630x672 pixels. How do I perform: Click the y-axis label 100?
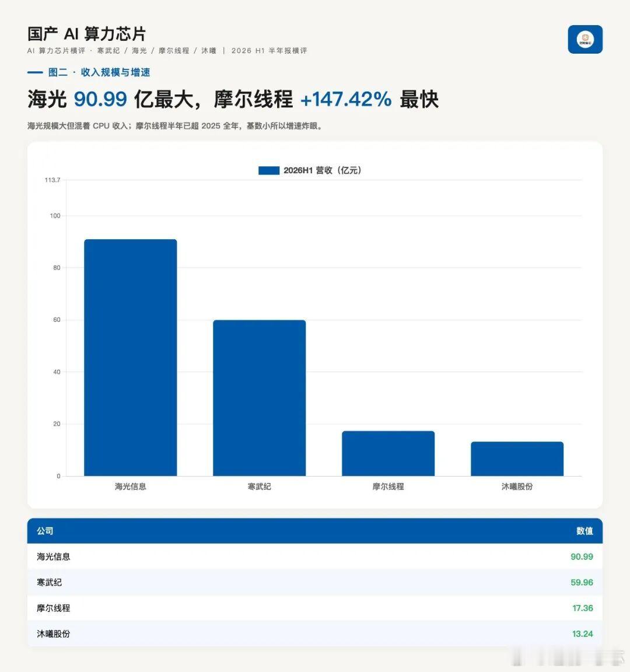pos(55,216)
